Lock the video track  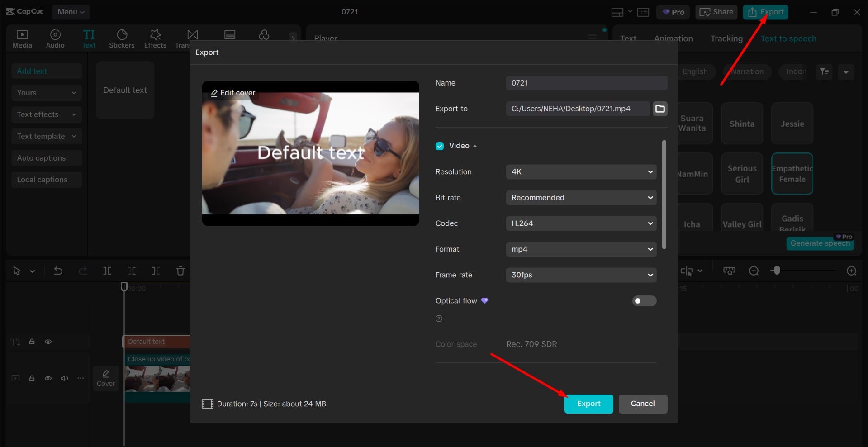[x=32, y=378]
